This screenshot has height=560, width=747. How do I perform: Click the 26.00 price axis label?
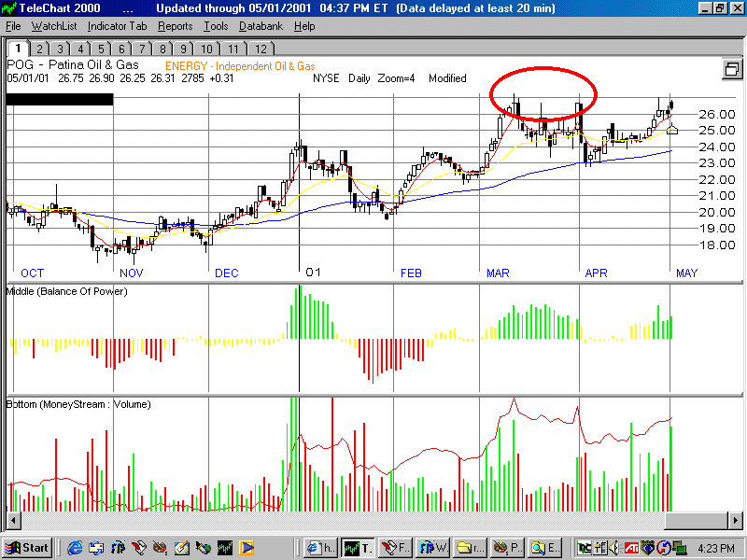click(717, 114)
